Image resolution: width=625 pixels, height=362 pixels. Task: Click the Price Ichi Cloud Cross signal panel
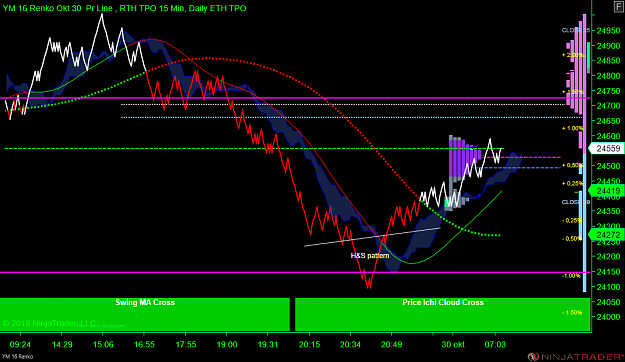pyautogui.click(x=442, y=314)
